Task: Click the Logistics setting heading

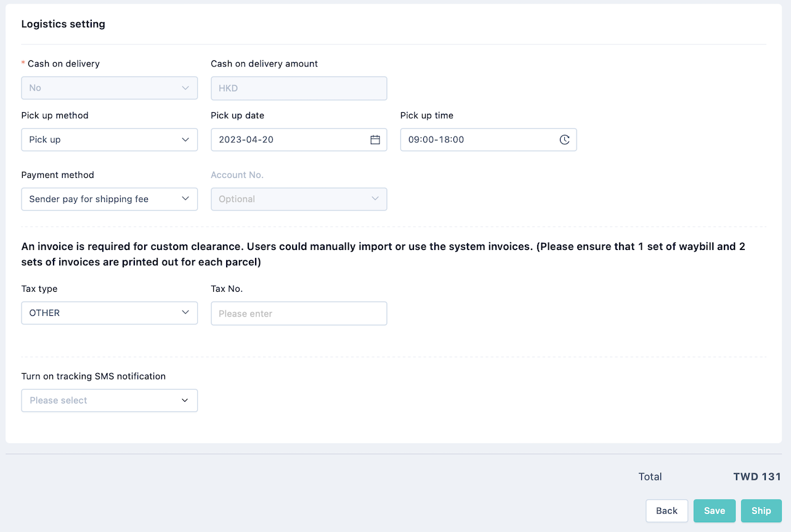Action: 63,24
